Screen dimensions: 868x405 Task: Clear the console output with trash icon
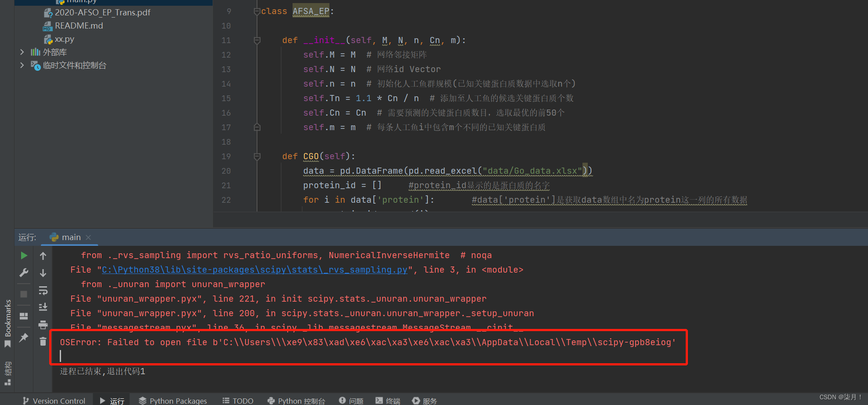coord(43,341)
